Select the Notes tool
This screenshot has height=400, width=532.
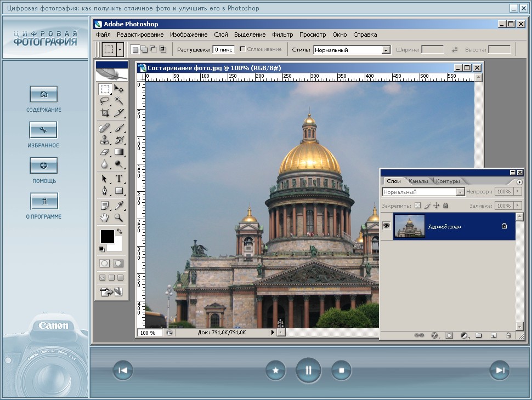tap(105, 205)
